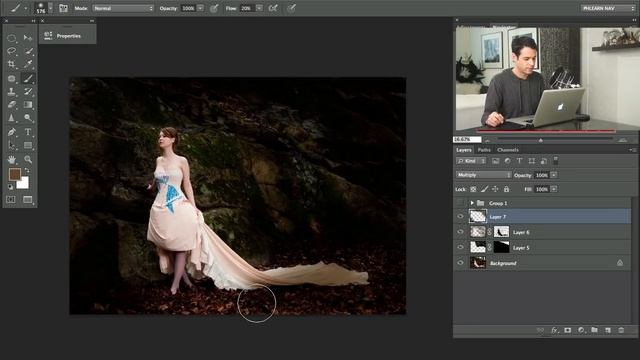Lock all layer attributes

point(506,189)
